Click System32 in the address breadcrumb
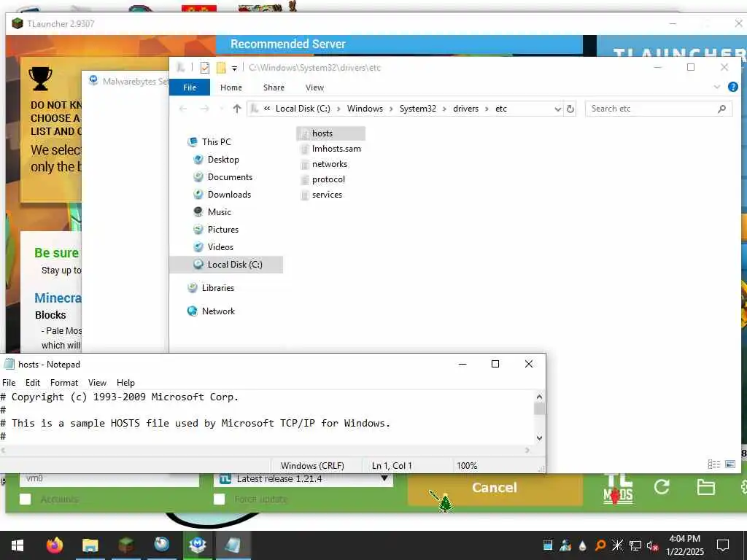The image size is (747, 560). 417,109
